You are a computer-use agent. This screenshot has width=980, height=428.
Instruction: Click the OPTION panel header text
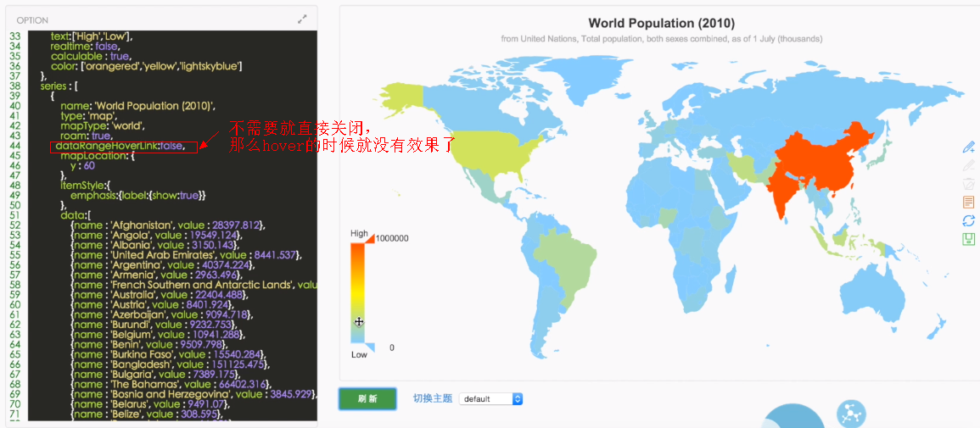click(x=32, y=20)
